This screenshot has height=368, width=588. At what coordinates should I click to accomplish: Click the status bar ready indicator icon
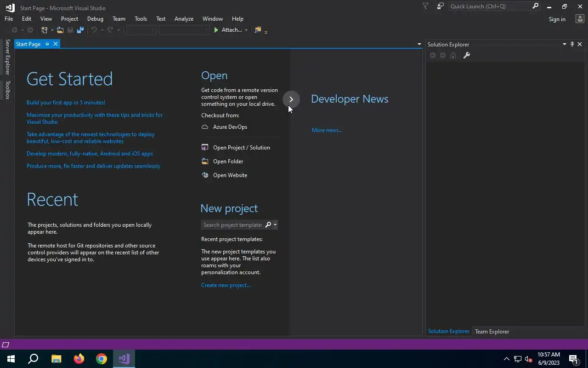tap(6, 345)
